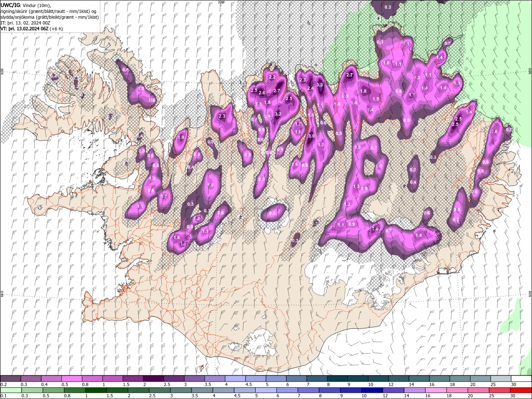The height and width of the screenshot is (399, 532).
Task: Click the 'VT: þri. 13.02.2024 06Z (+6 h)' line
Action: pos(32,29)
